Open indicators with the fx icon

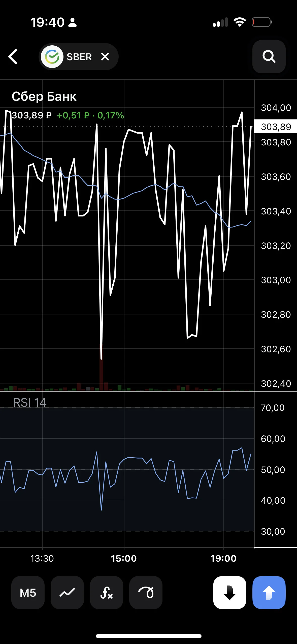click(107, 593)
